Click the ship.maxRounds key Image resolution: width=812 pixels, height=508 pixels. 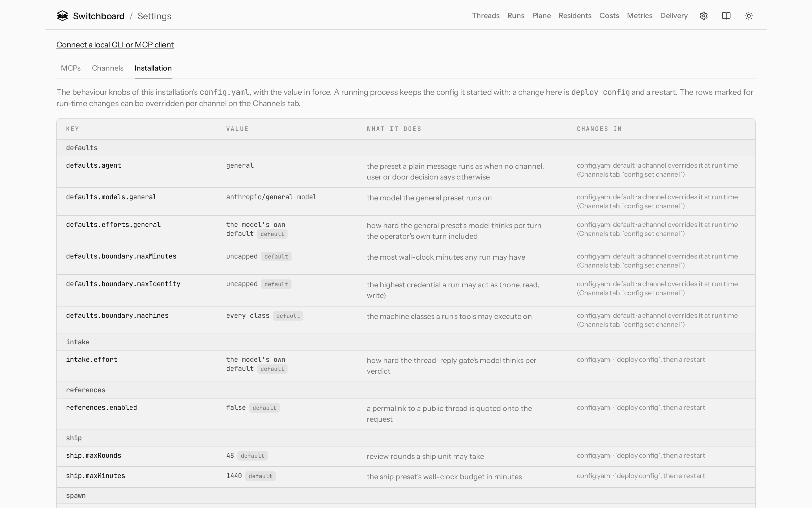pyautogui.click(x=94, y=456)
